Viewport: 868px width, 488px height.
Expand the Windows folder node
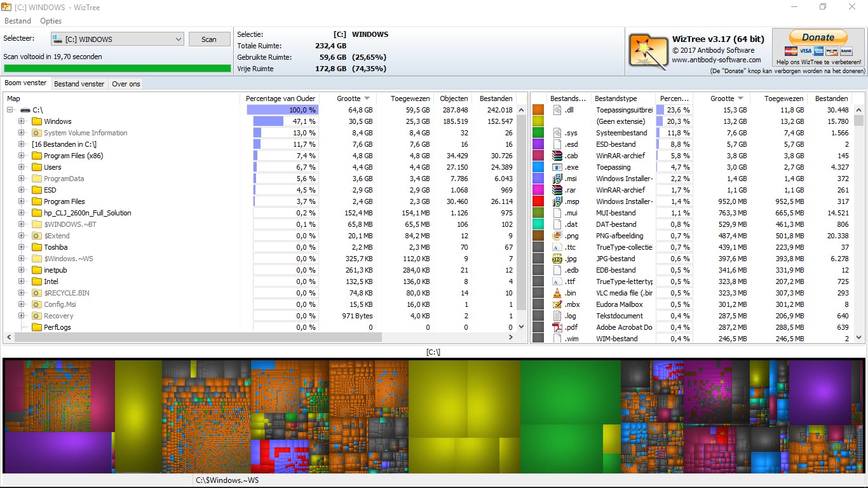(22, 121)
